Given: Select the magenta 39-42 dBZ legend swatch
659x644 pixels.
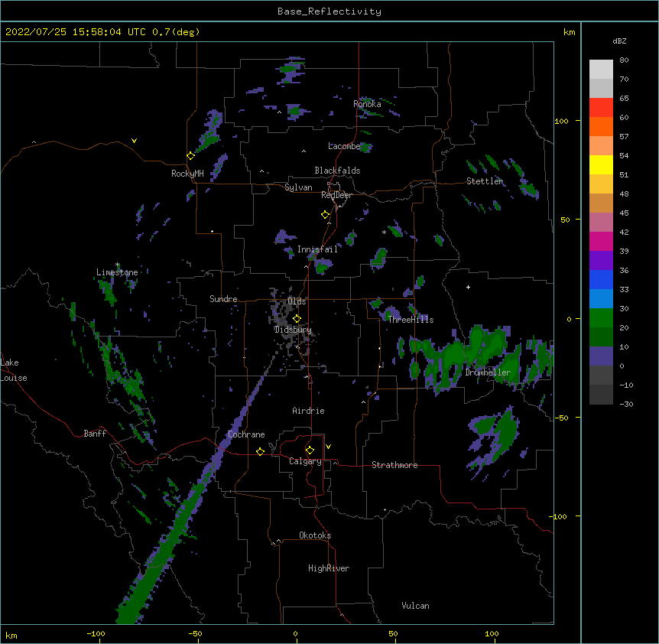Looking at the screenshot, I should [601, 241].
